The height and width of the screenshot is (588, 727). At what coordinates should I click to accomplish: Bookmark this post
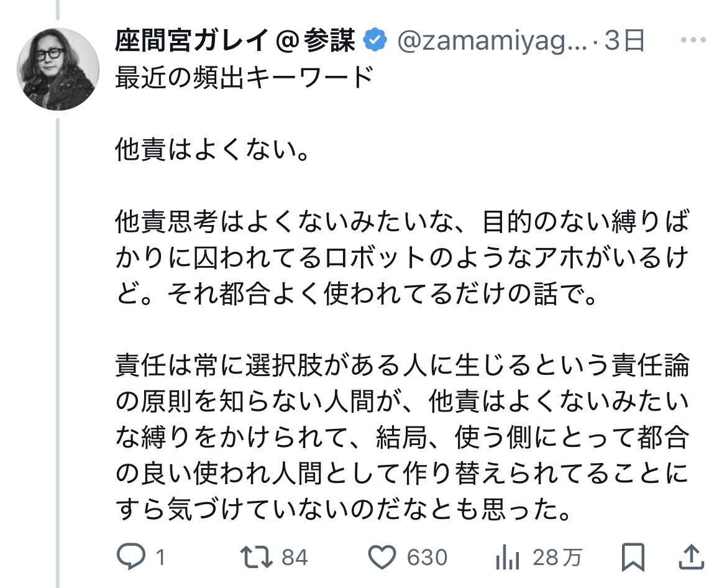(633, 557)
